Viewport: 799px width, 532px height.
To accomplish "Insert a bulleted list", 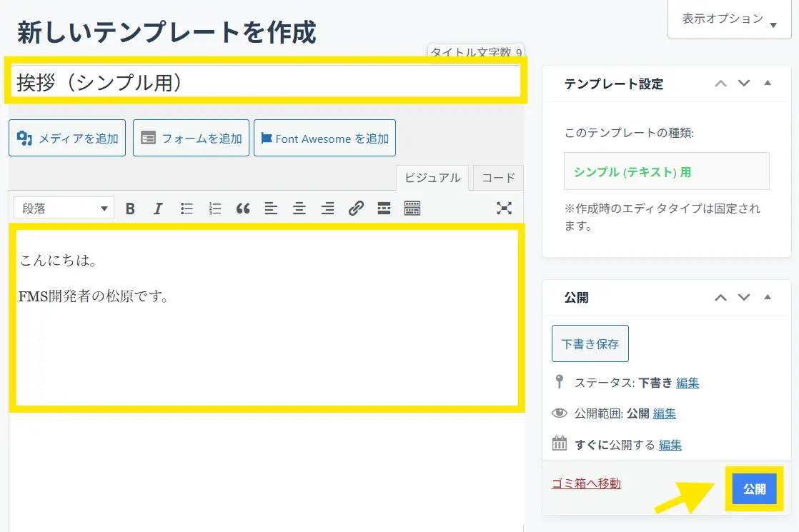I will (187, 209).
